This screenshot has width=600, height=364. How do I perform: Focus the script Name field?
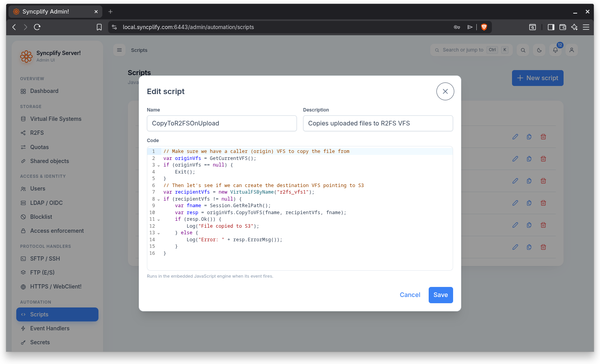click(x=222, y=123)
